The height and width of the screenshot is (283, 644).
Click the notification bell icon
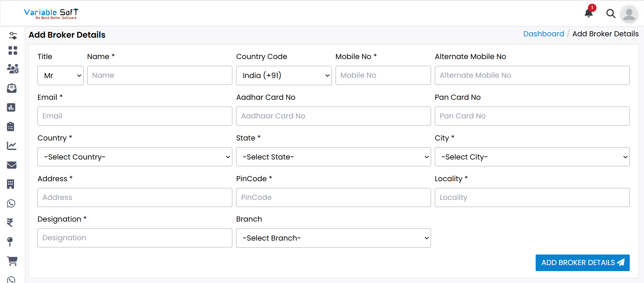pyautogui.click(x=589, y=13)
